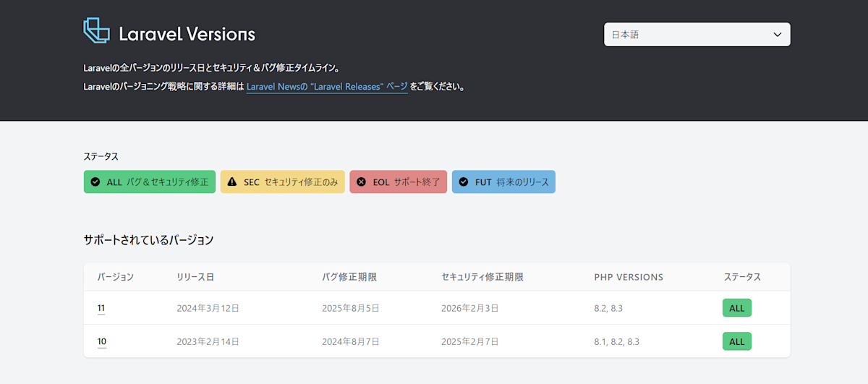This screenshot has width=868, height=384.
Task: Select bug fix deadline 2024年8月7日
Action: 351,341
